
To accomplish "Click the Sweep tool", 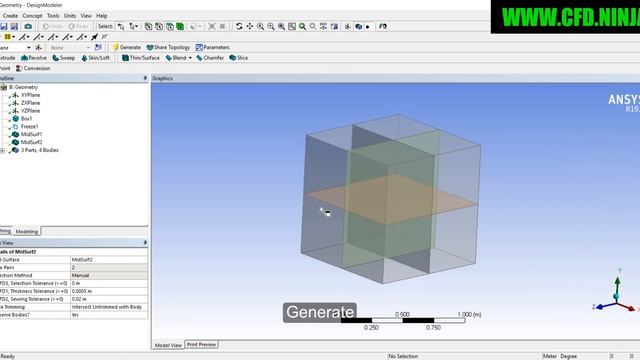I will tap(64, 58).
